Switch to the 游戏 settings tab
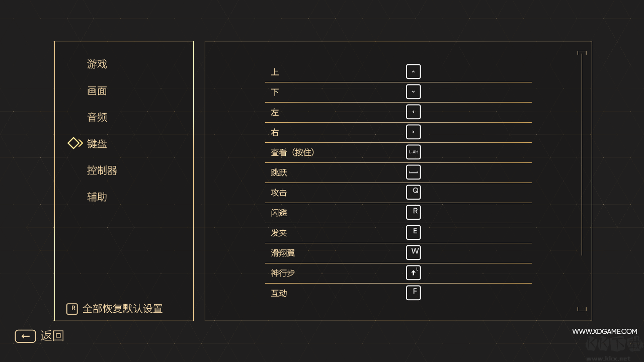This screenshot has width=644, height=362. pyautogui.click(x=97, y=64)
